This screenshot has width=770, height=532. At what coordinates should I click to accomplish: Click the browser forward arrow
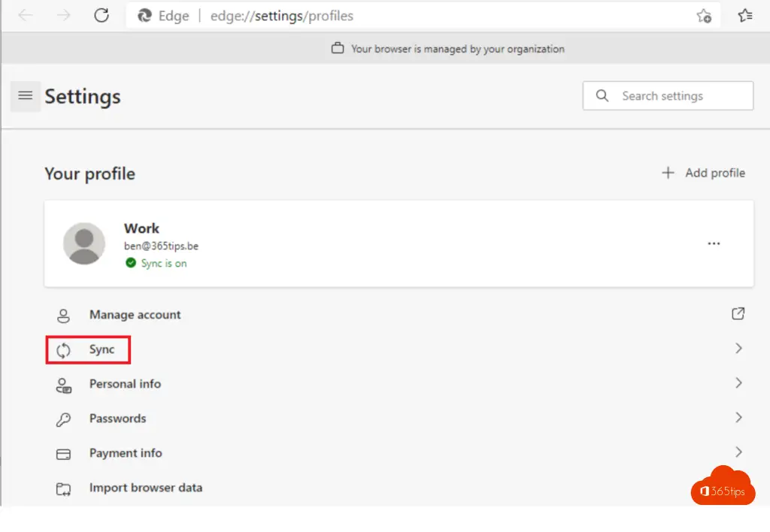tap(63, 16)
